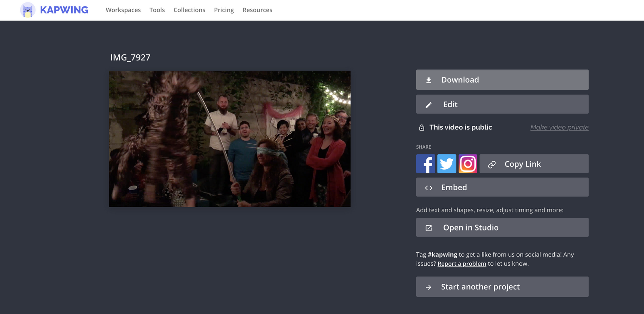Expand the Resources menu
This screenshot has width=644, height=314.
pyautogui.click(x=257, y=10)
